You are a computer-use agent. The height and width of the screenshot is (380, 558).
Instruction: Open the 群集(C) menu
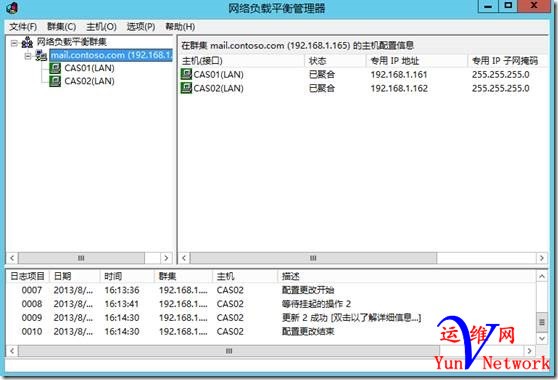pos(61,27)
